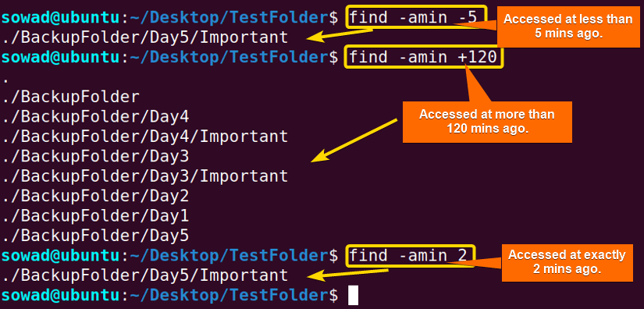Click the ./BackupFolder/Day1 output line
Viewport: 644px width, 309px height.
(x=95, y=216)
